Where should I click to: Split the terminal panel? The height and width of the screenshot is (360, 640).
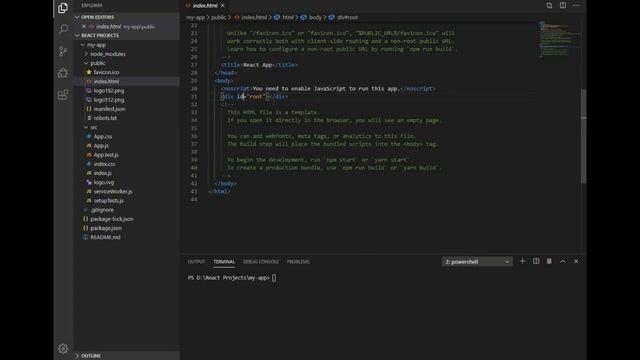tap(536, 261)
